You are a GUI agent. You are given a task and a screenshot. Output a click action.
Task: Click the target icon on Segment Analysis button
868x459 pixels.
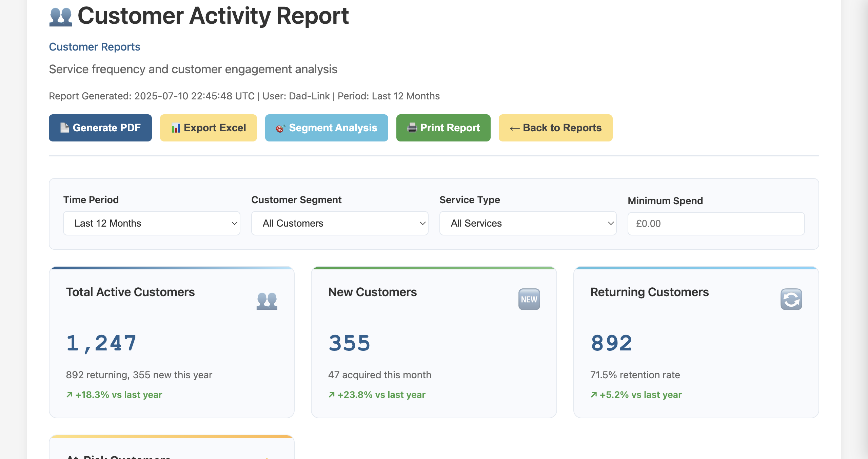click(280, 128)
